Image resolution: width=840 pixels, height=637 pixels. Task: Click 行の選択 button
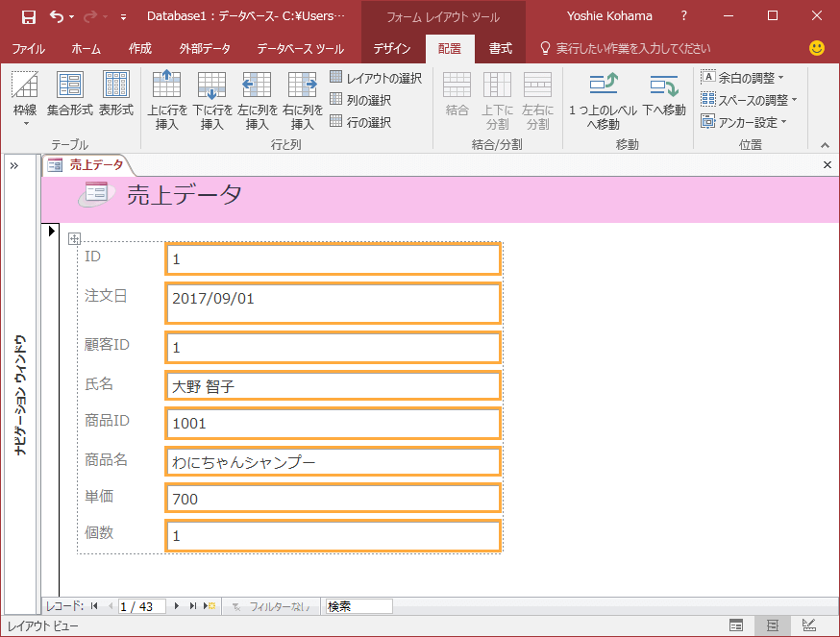tap(360, 122)
